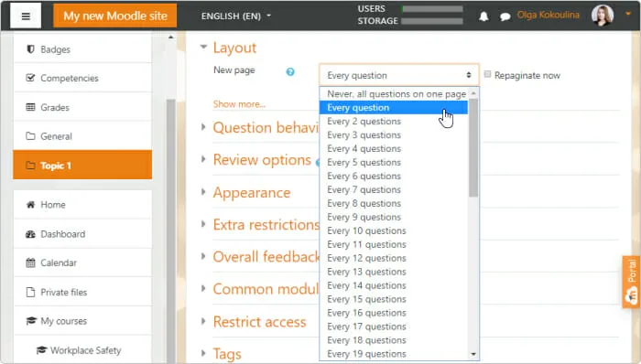
Task: Click the New page help question icon
Action: (x=290, y=72)
